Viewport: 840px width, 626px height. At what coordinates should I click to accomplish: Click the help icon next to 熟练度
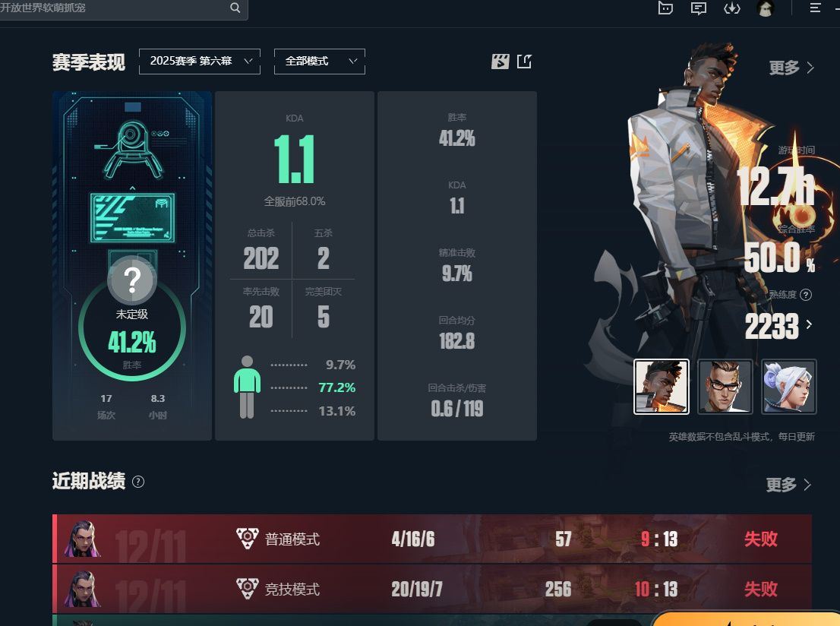pos(805,295)
